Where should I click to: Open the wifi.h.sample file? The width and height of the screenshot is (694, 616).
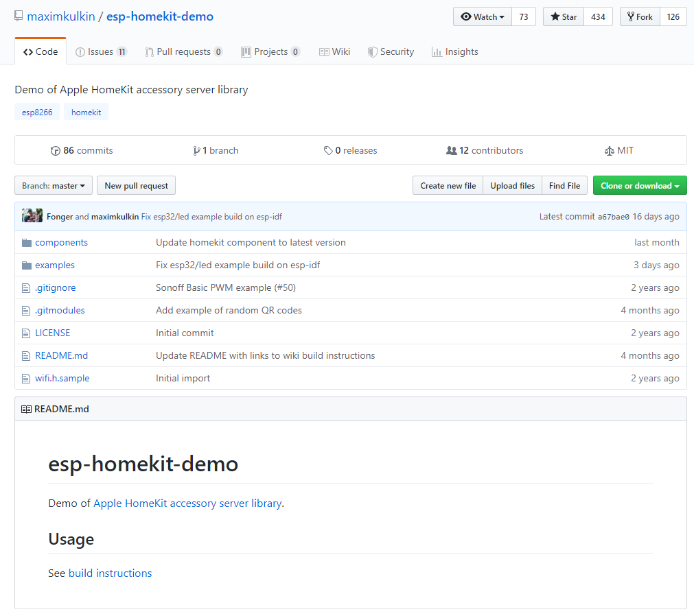[62, 378]
